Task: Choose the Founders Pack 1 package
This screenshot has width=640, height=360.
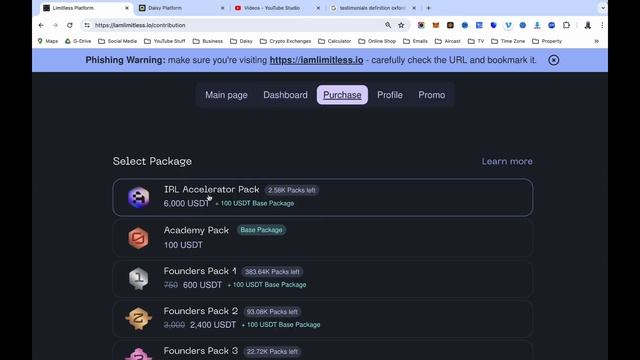Action: click(323, 278)
